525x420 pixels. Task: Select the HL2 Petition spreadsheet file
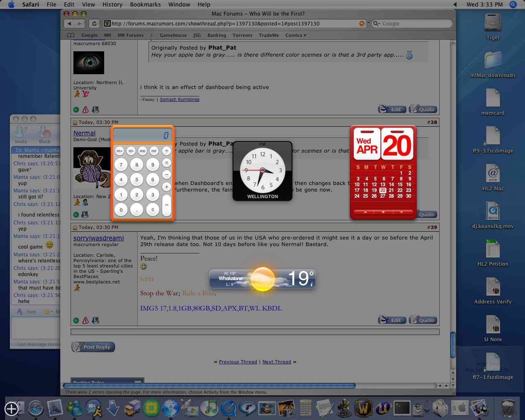click(493, 249)
